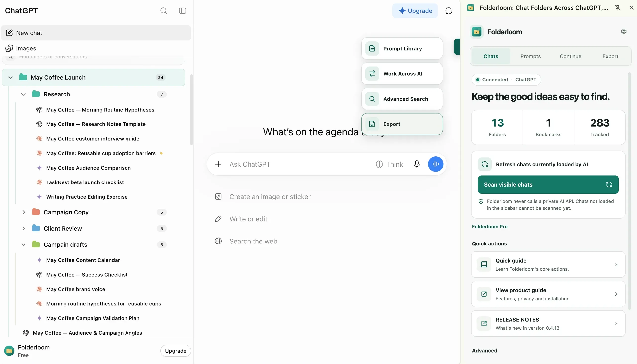Click the blue Upgrade button at top
Viewport: 637px width, 364px height.
(415, 11)
